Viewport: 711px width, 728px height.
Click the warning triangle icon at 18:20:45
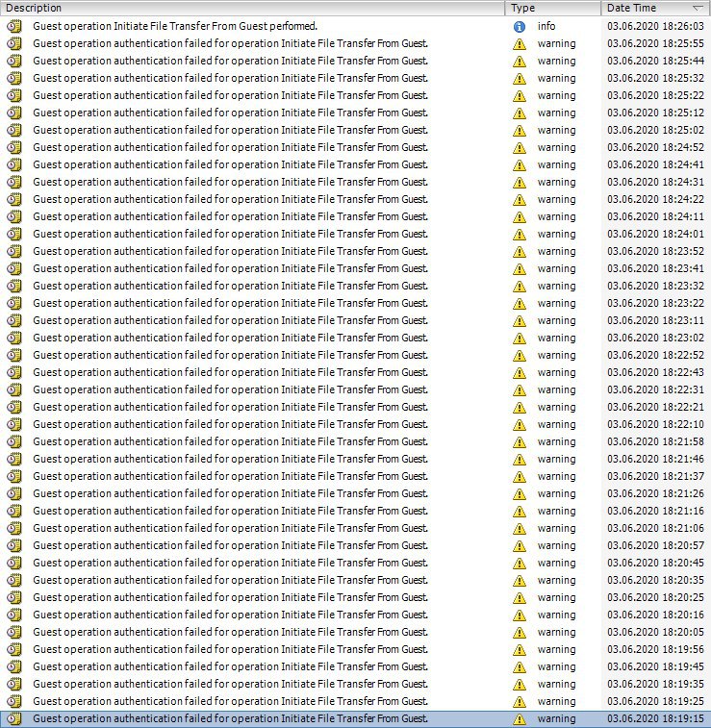520,564
